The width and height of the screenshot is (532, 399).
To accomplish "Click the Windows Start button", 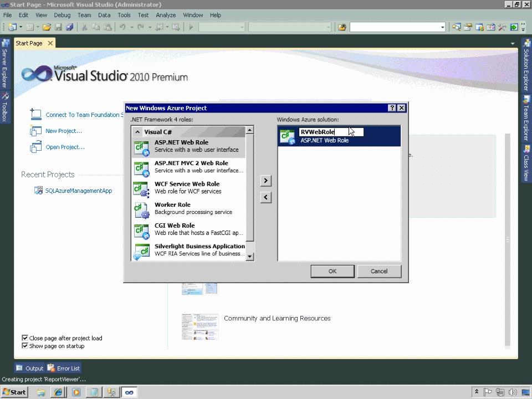I will [x=14, y=392].
